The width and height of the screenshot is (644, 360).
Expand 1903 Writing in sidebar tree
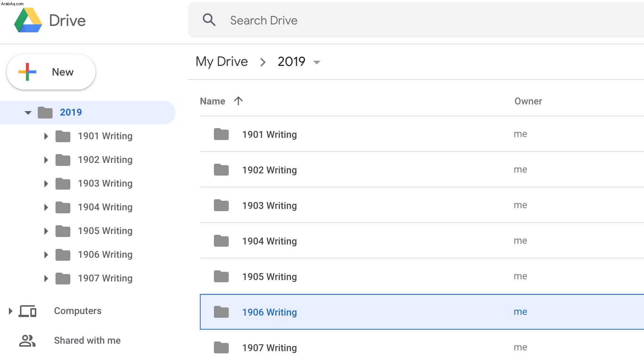46,184
